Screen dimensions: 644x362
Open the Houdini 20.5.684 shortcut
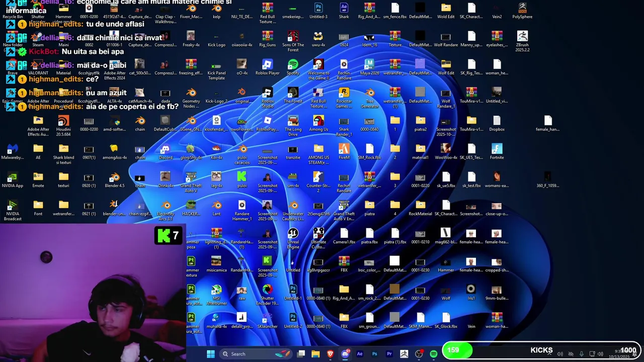click(63, 125)
